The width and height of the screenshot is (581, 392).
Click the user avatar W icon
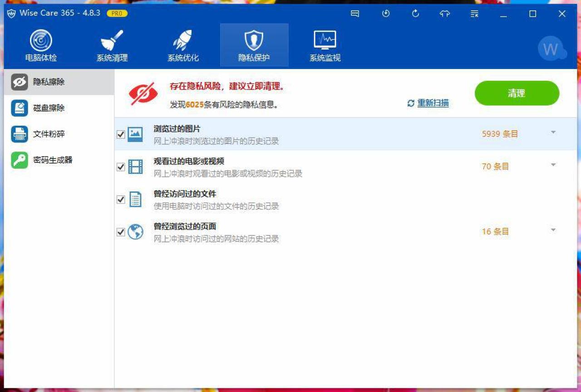click(x=551, y=49)
